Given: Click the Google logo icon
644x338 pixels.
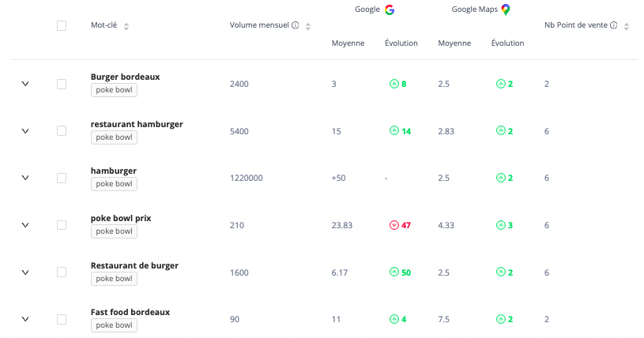Looking at the screenshot, I should click(390, 9).
